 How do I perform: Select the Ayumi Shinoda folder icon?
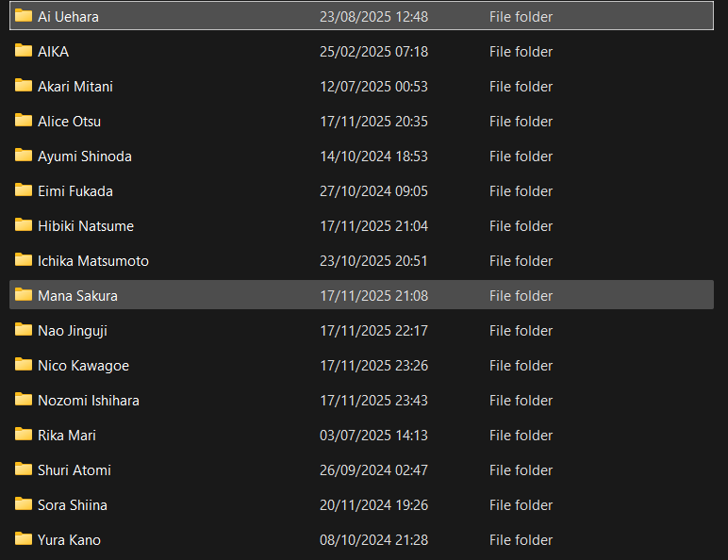[24, 156]
